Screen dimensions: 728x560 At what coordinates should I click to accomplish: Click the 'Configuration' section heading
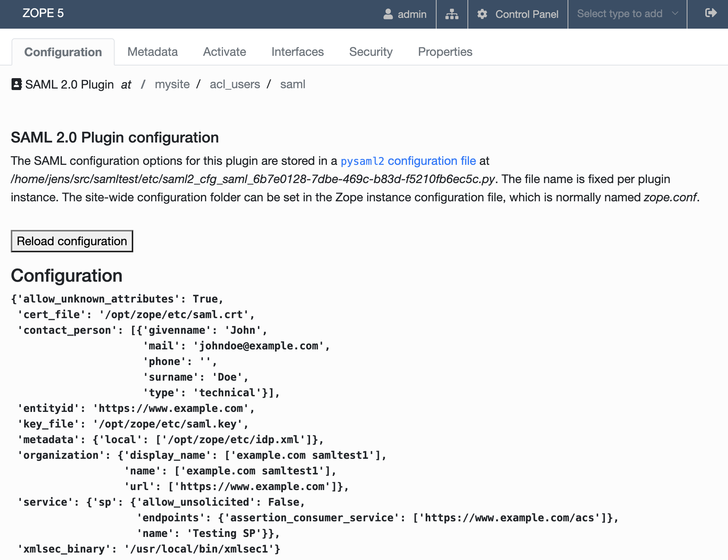click(67, 276)
